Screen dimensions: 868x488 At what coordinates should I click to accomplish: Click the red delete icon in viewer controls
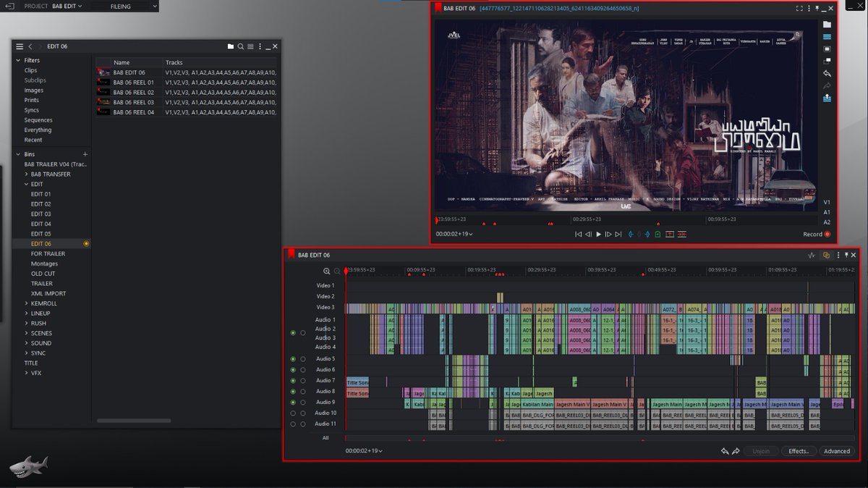coord(681,234)
